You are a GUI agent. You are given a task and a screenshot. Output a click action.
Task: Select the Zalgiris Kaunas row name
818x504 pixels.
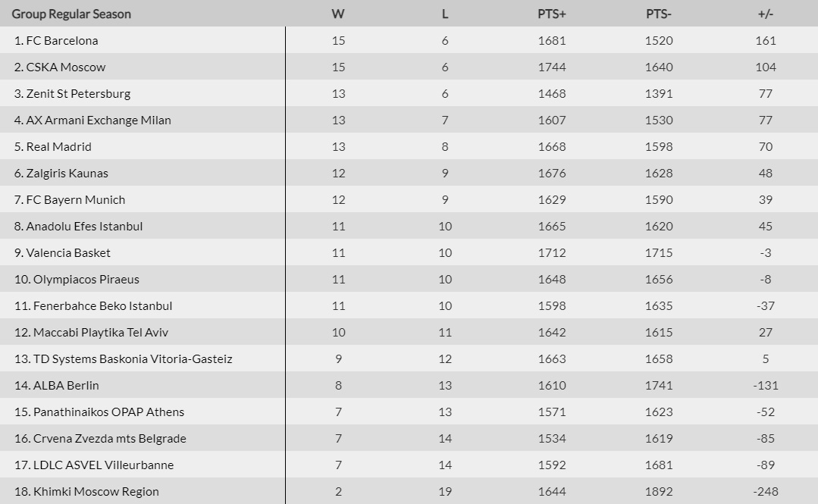point(67,174)
